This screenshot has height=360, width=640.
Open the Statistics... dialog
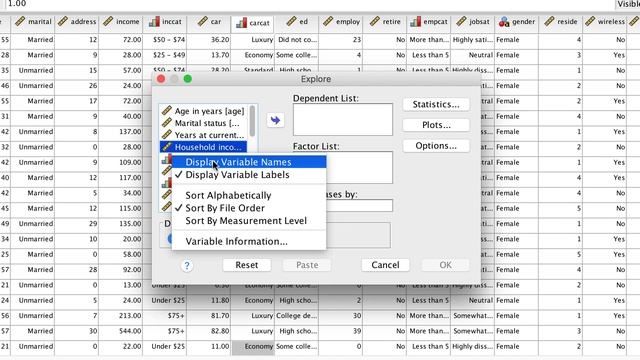(436, 104)
